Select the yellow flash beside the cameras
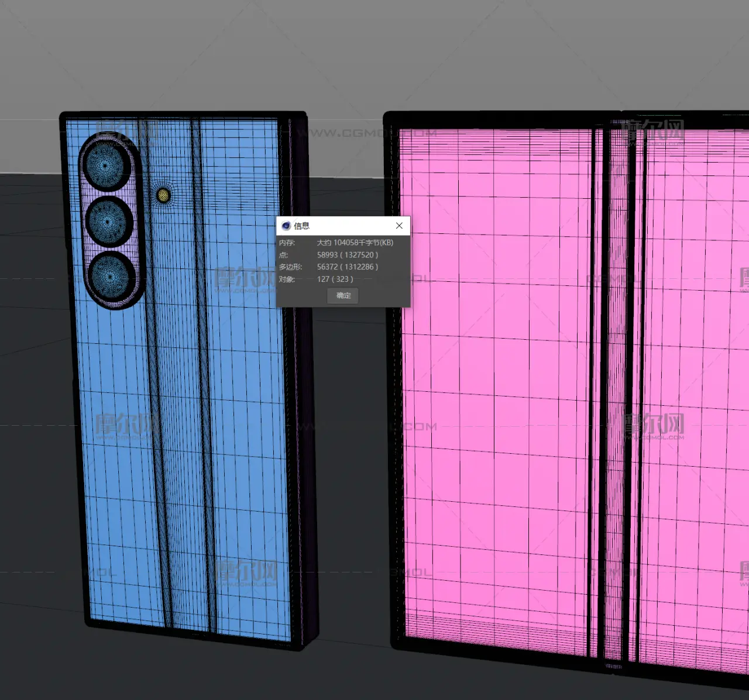The width and height of the screenshot is (749, 700). 163,195
